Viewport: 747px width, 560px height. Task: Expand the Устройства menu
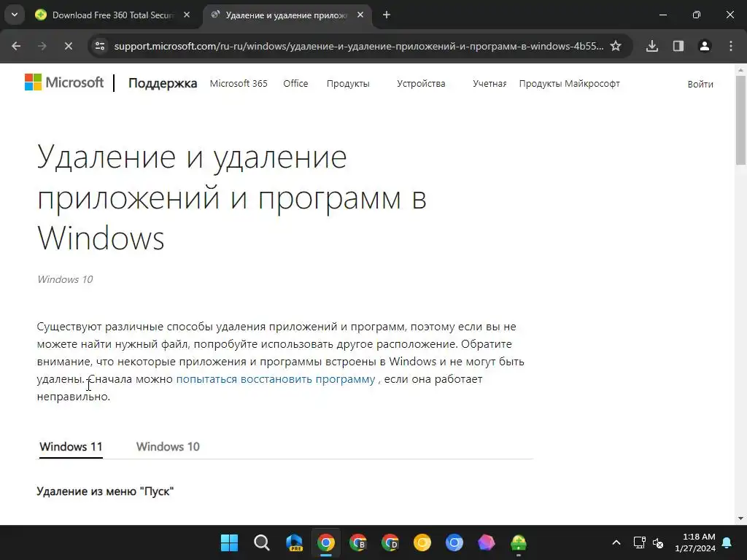point(421,84)
